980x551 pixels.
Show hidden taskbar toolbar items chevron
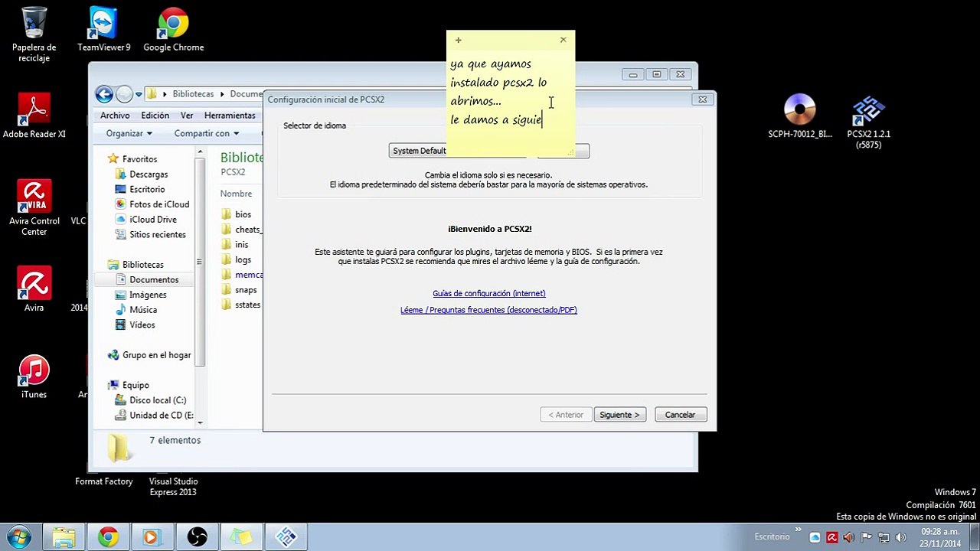tap(799, 530)
